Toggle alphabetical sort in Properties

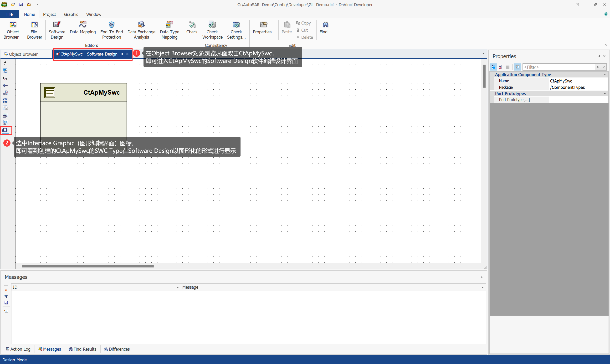click(501, 67)
